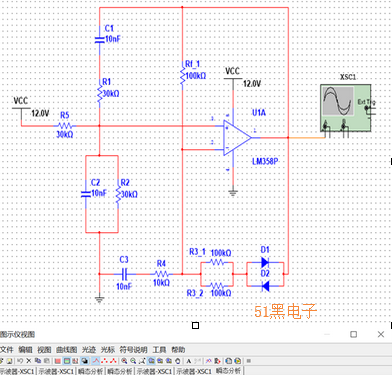Select the hand pan tool
This screenshot has width=392, height=375.
pyautogui.click(x=178, y=361)
